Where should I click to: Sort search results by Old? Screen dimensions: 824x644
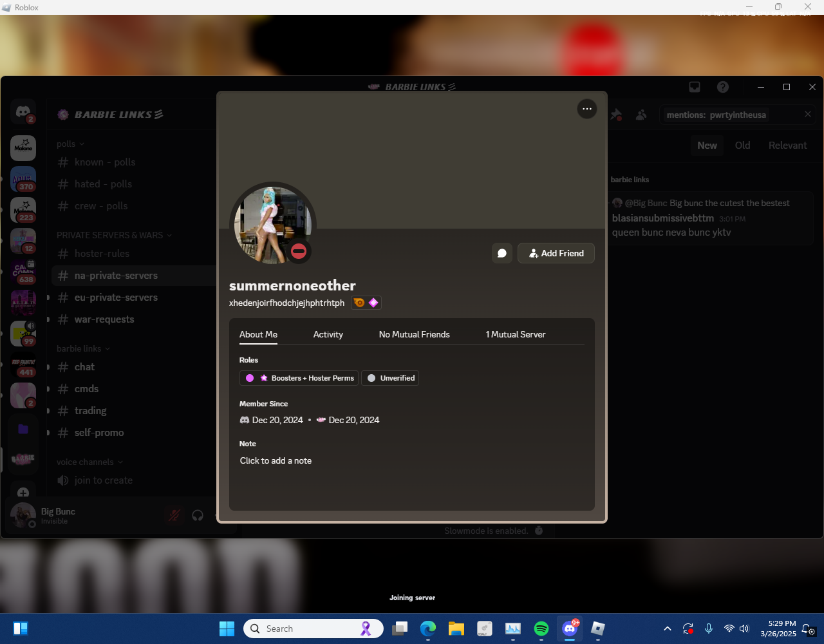coord(742,146)
